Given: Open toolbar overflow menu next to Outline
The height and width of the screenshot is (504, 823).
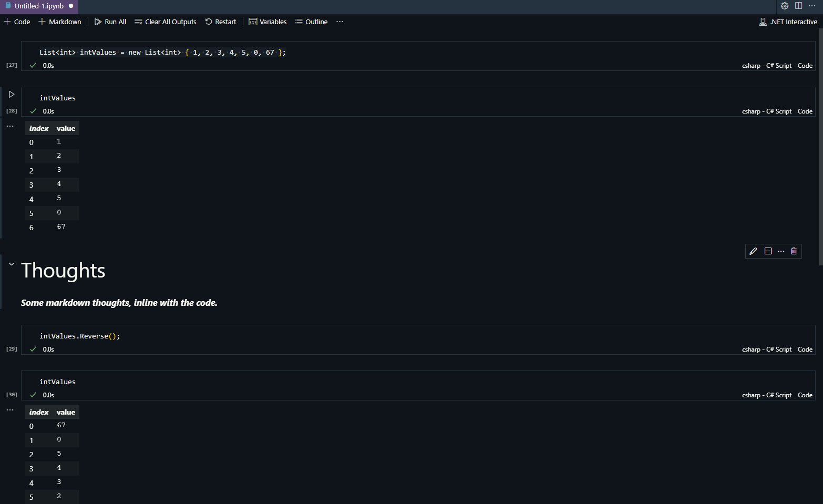Looking at the screenshot, I should pyautogui.click(x=340, y=22).
